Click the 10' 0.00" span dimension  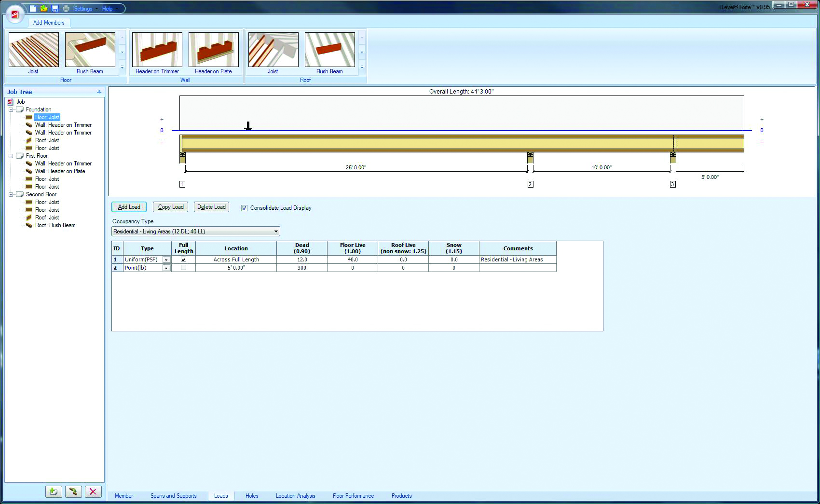601,167
